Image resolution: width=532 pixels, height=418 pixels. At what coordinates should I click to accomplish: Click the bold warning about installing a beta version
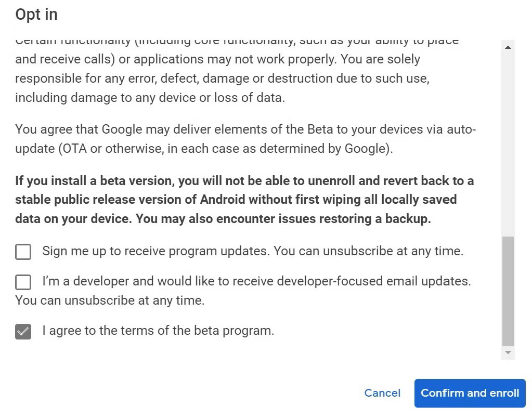click(244, 200)
